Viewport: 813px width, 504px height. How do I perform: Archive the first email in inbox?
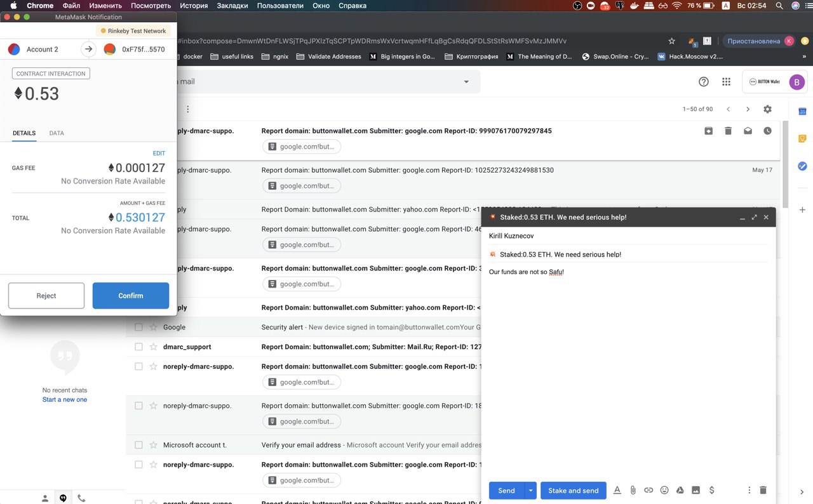[x=708, y=131]
